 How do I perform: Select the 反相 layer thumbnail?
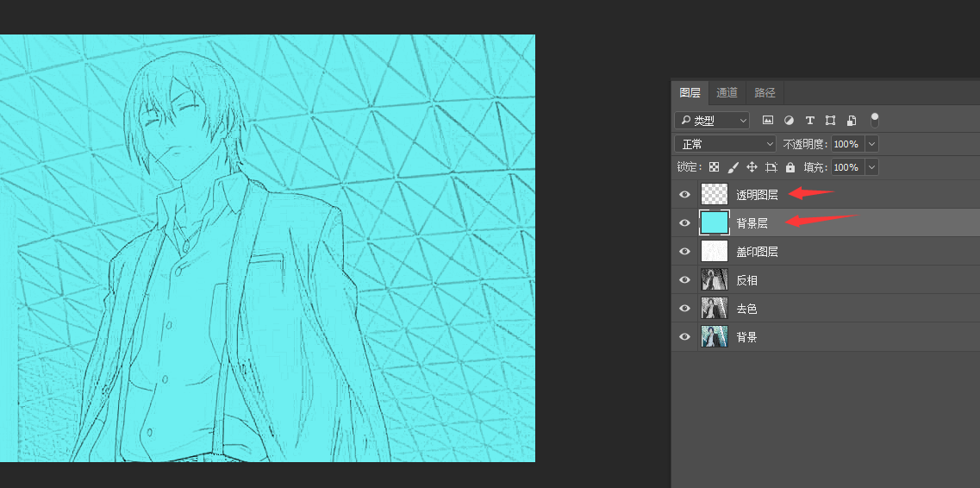tap(715, 280)
